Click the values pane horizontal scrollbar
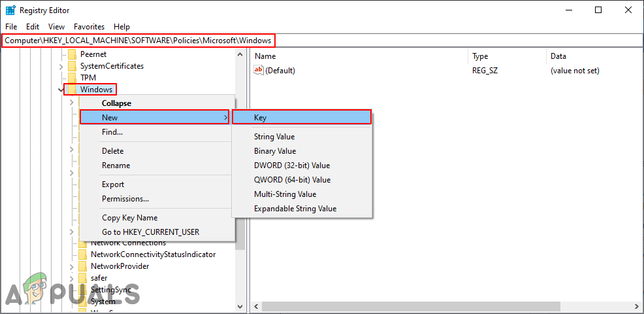 [x=411, y=307]
